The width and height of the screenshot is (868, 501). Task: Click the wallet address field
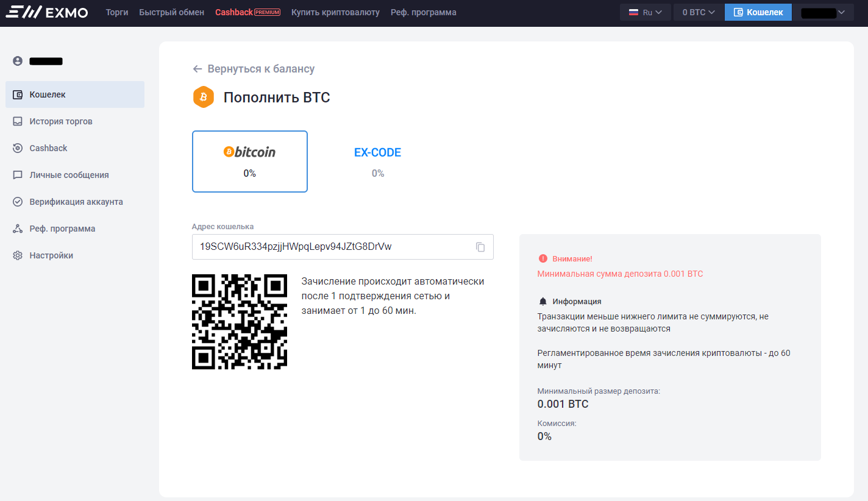point(343,247)
